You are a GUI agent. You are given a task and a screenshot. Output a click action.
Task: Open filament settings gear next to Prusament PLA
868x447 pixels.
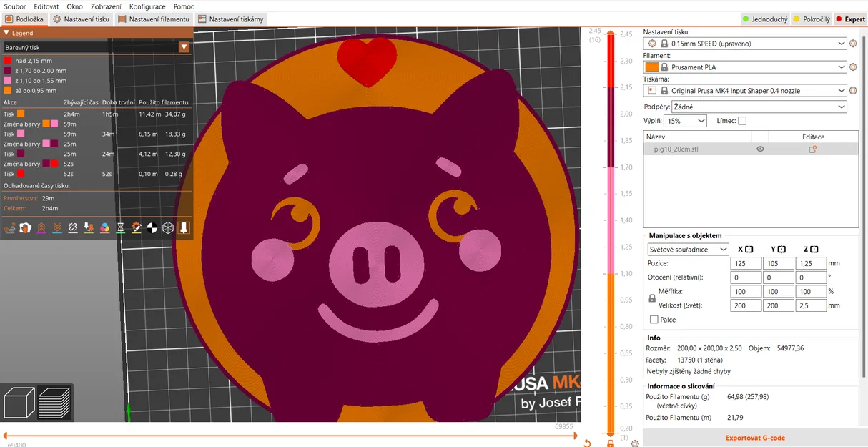(853, 67)
